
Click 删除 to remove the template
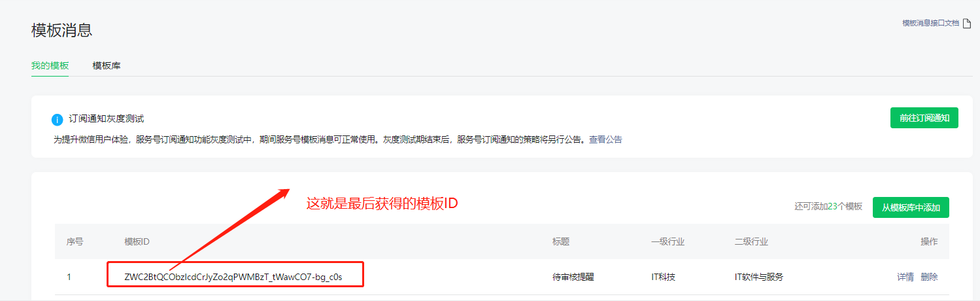pos(929,277)
